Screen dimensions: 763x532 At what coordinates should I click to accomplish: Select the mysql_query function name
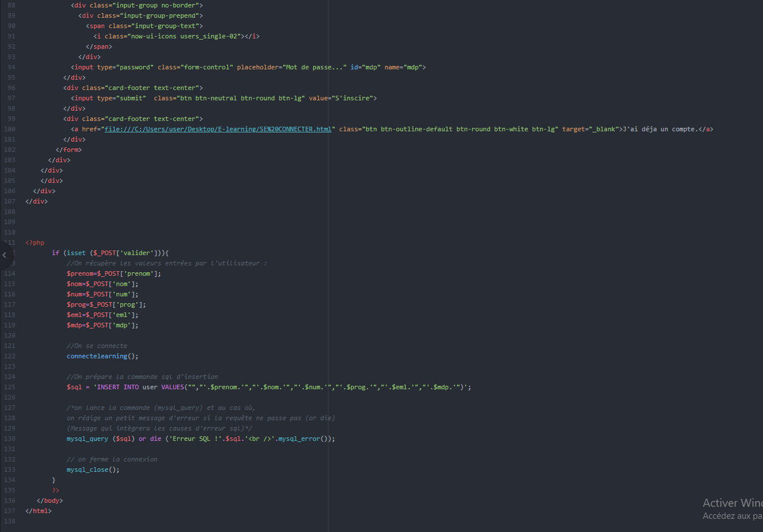(86, 438)
